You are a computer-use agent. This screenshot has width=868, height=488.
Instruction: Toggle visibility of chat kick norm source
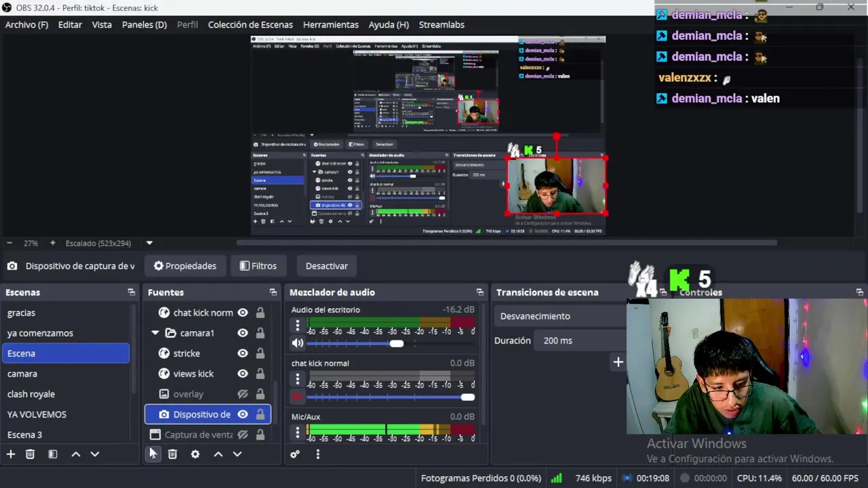243,312
